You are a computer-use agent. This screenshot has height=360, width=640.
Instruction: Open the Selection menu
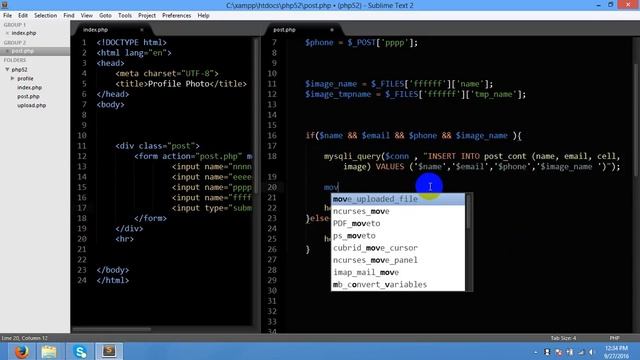tap(45, 16)
